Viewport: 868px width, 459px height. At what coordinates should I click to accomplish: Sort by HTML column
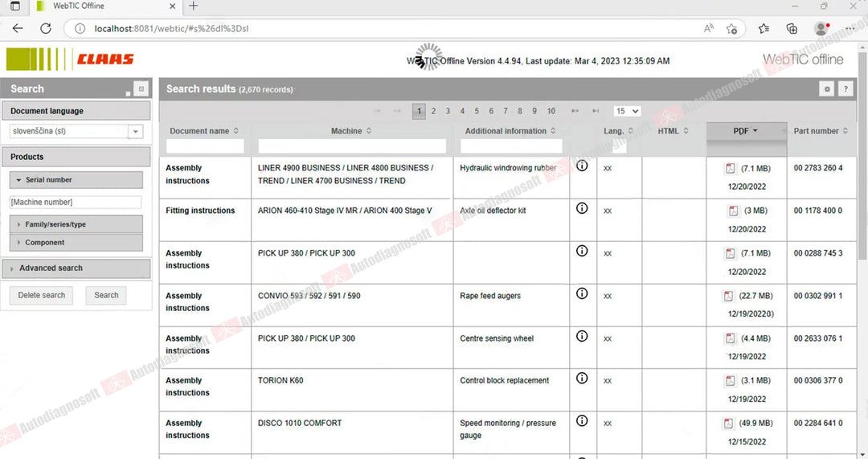point(686,131)
